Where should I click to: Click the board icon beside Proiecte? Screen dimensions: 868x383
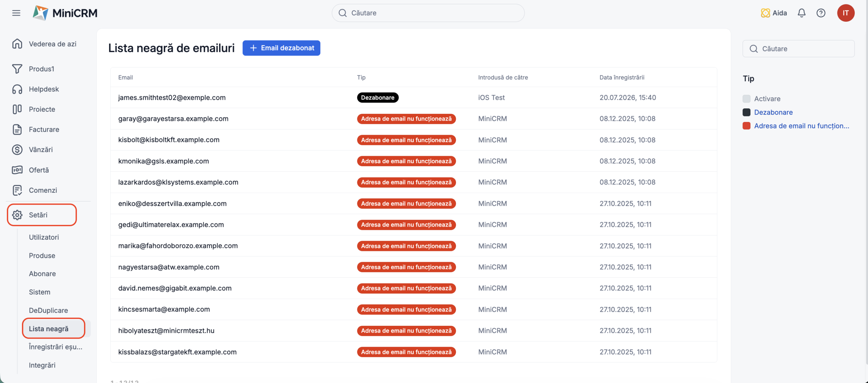coord(17,109)
